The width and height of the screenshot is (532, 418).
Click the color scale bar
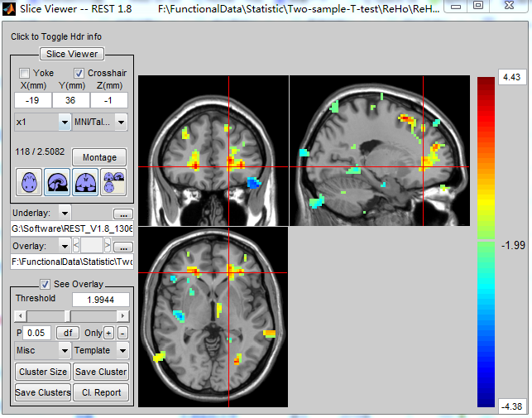486,242
